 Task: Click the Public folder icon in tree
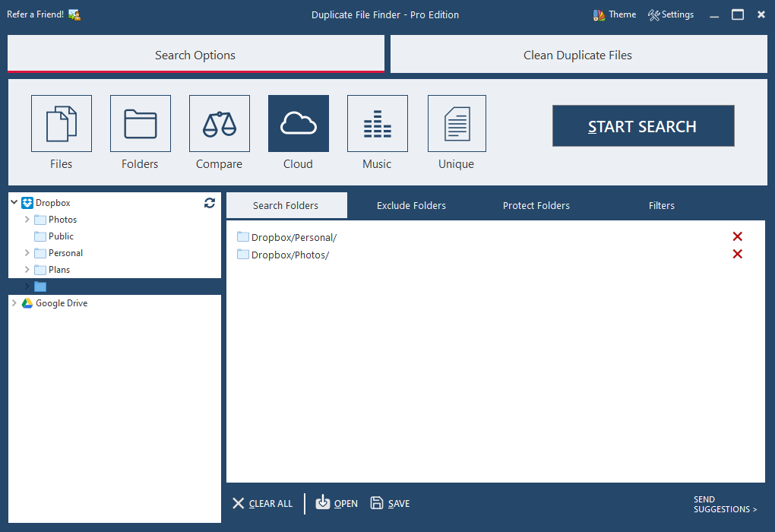click(x=40, y=236)
